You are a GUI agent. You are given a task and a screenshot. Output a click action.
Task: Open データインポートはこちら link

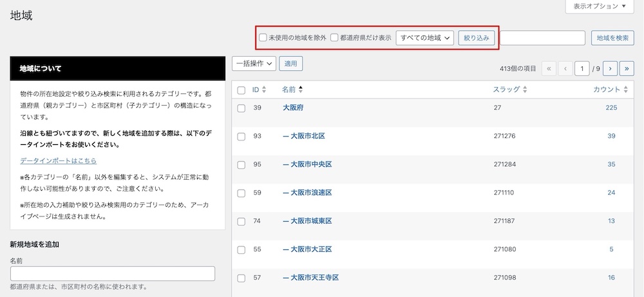59,160
